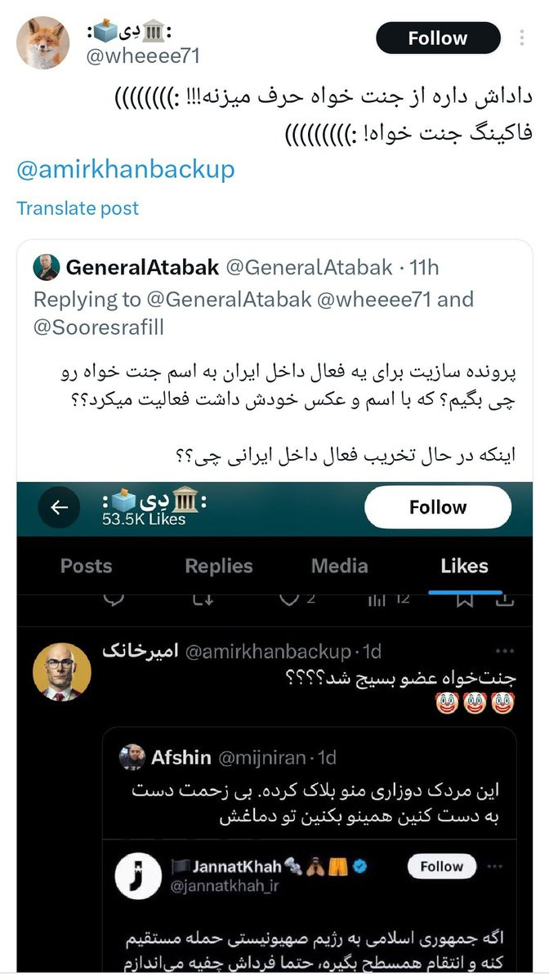
Task: Translate this post
Action: (x=78, y=208)
